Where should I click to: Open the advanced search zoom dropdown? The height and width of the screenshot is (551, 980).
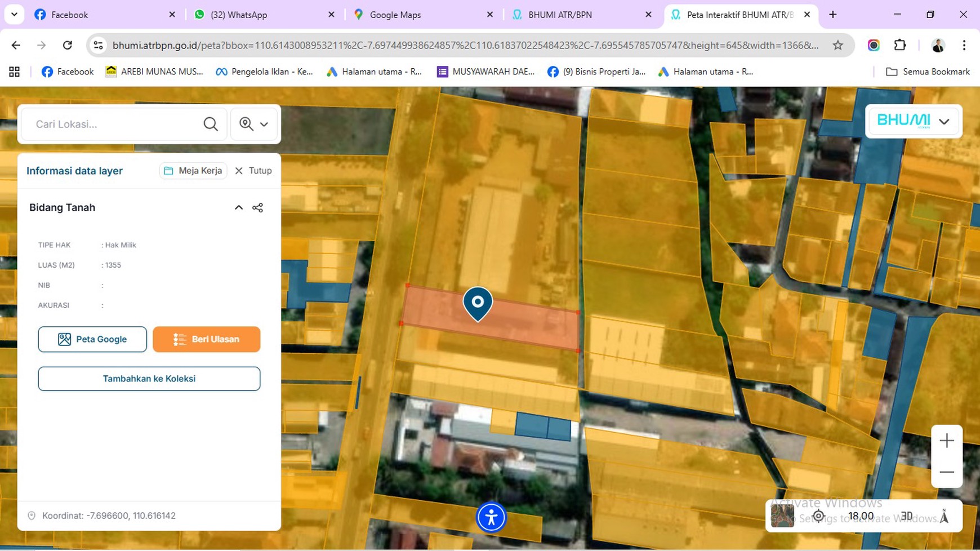(253, 124)
